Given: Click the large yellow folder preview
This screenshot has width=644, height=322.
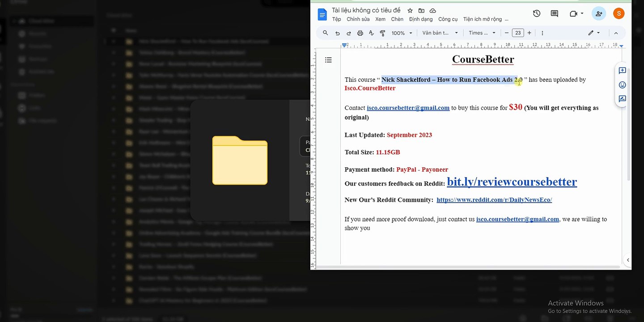Looking at the screenshot, I should pos(240,160).
